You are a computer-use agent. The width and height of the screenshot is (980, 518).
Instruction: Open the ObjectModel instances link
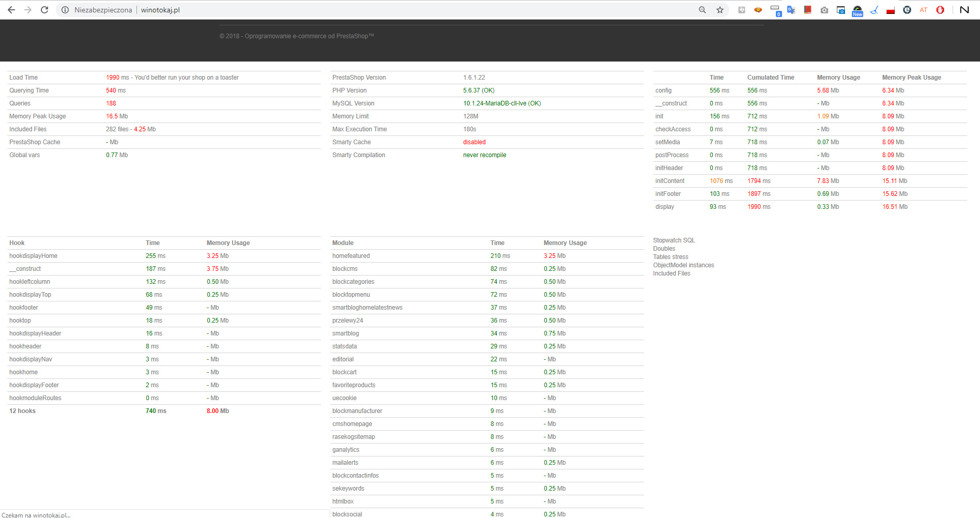click(x=683, y=265)
